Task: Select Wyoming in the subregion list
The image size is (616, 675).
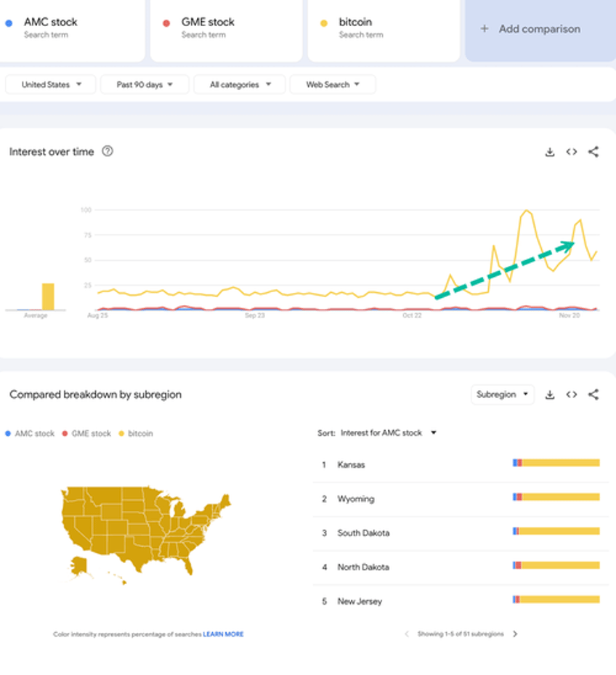Action: click(461, 499)
